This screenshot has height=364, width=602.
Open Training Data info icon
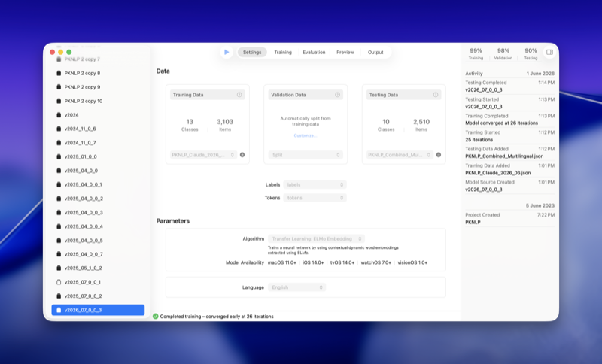click(239, 95)
